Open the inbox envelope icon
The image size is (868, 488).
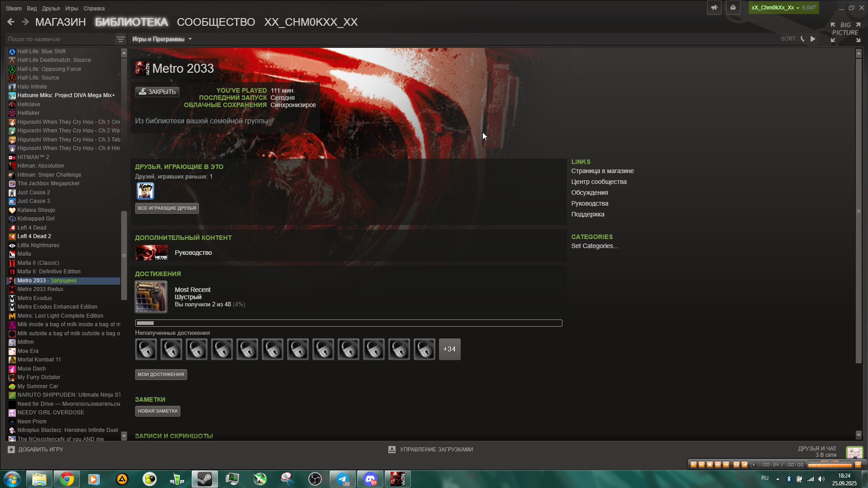(x=733, y=8)
